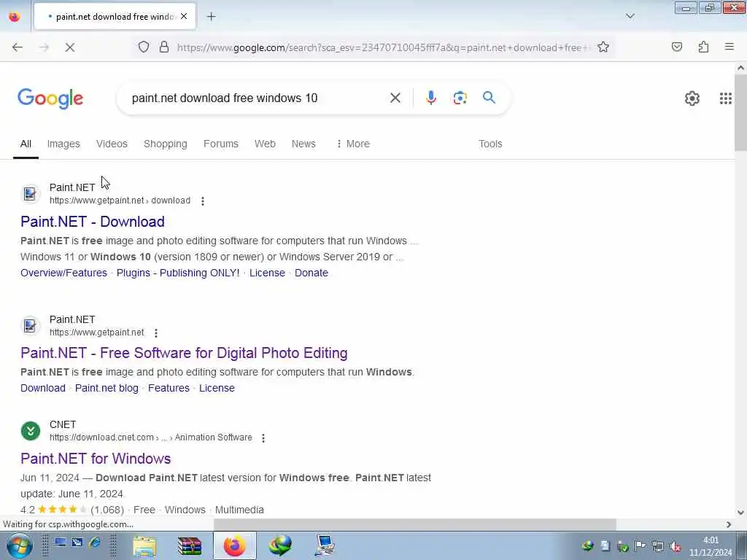Clear the Google search box text
The height and width of the screenshot is (560, 747).
395,98
